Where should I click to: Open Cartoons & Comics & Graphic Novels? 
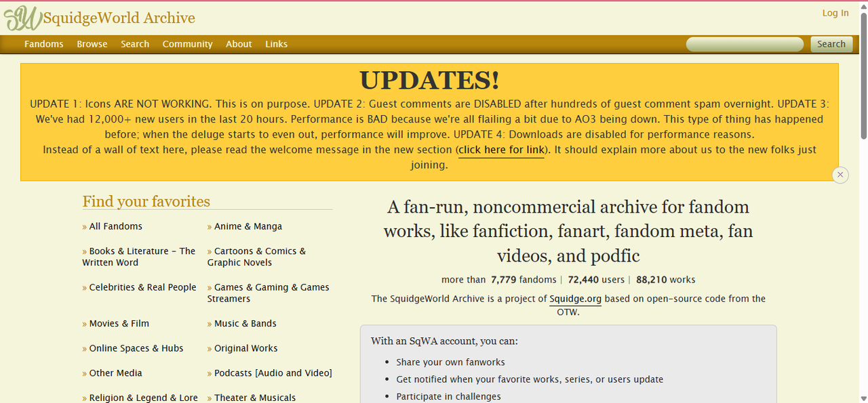pos(256,257)
